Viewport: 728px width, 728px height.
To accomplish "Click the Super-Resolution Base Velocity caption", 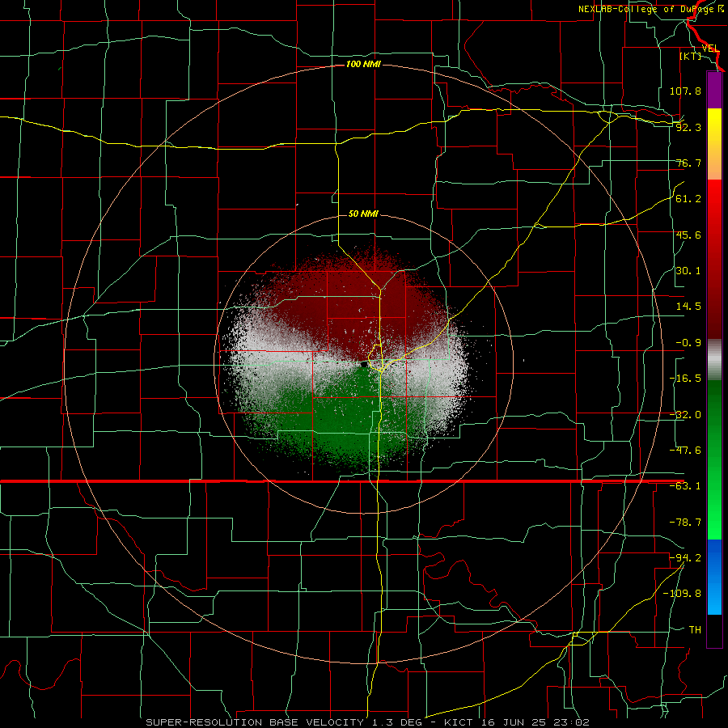I will (368, 722).
